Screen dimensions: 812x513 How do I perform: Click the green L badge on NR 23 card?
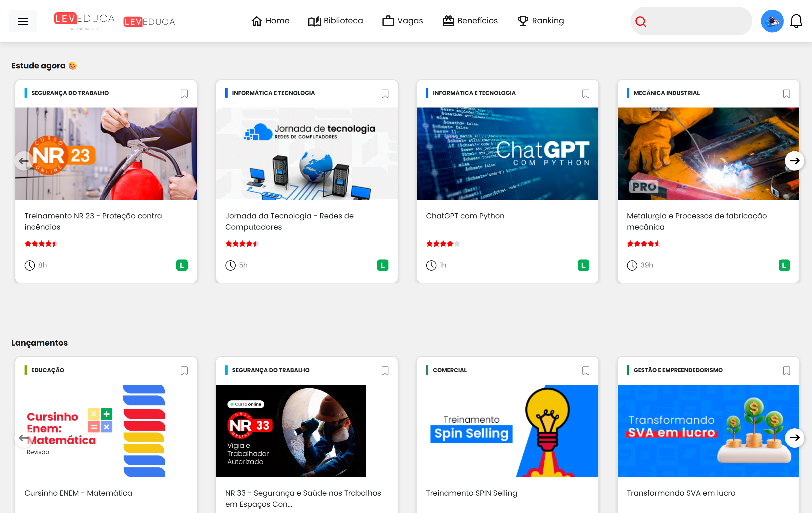point(182,265)
